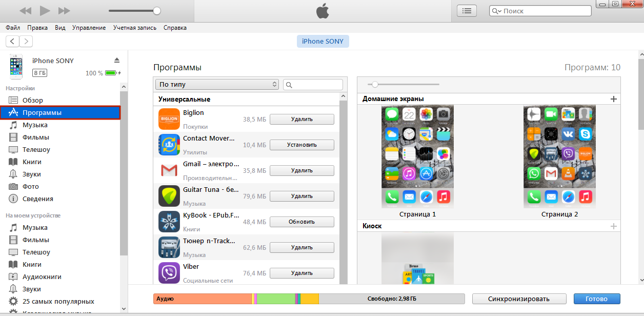The width and height of the screenshot is (644, 316).
Task: Open the Учетная запись menu
Action: 135,28
